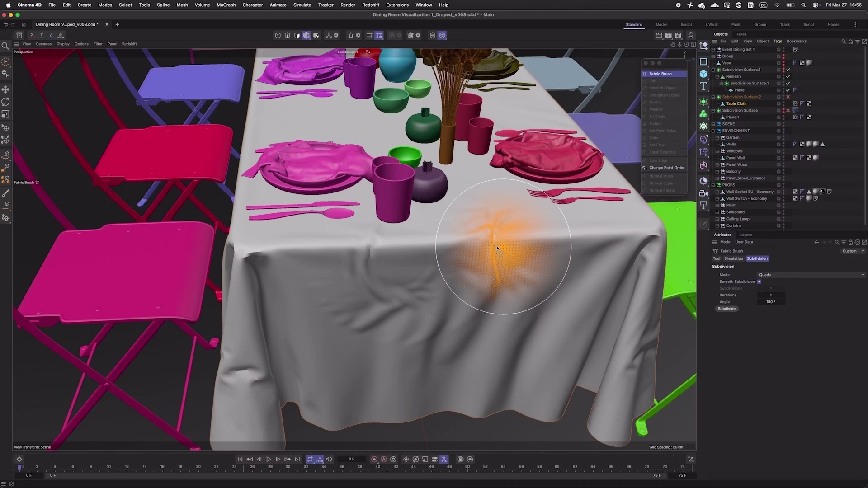Click the Phong tag on Vase

(795, 63)
